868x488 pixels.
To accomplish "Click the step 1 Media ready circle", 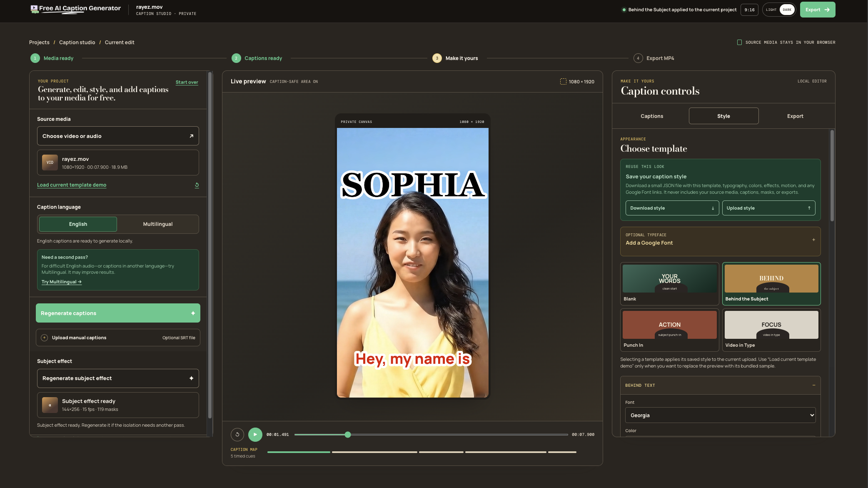I will (35, 58).
